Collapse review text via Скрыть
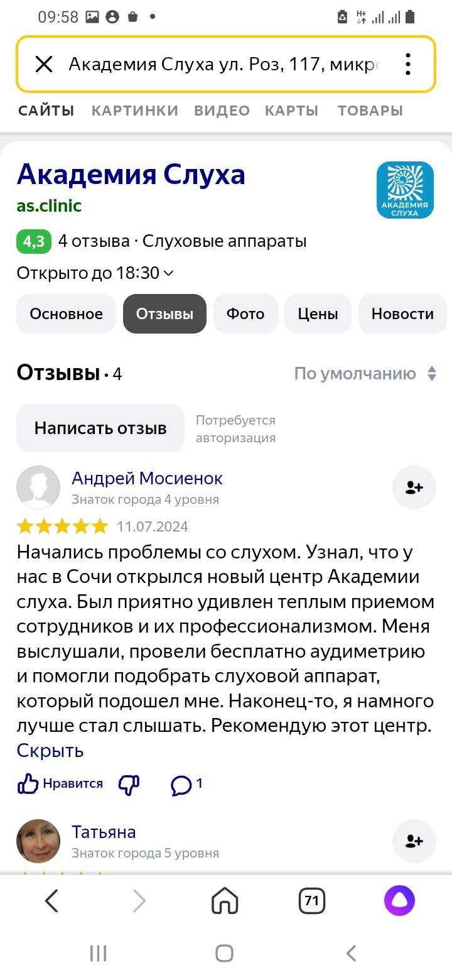 [50, 751]
